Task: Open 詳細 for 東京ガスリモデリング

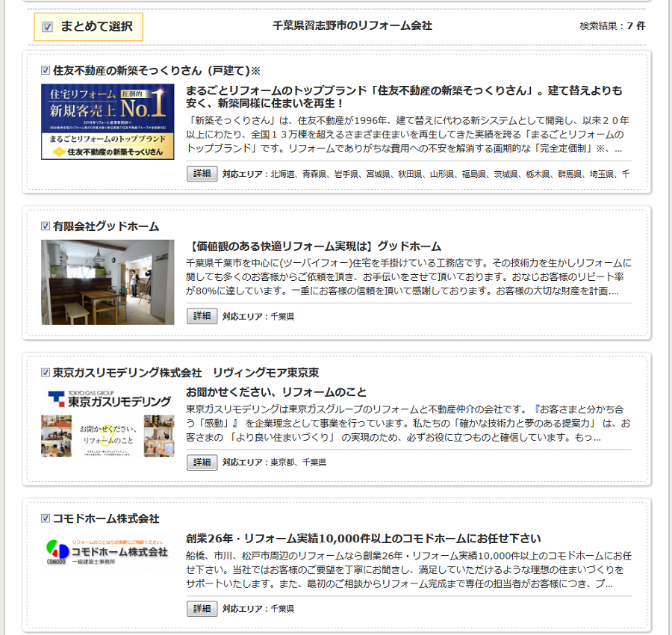Action: (x=202, y=462)
